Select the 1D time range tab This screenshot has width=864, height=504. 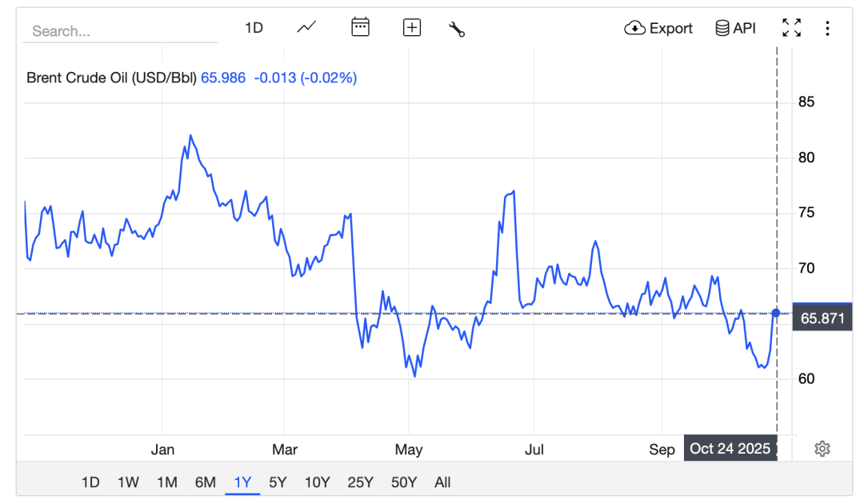click(90, 482)
